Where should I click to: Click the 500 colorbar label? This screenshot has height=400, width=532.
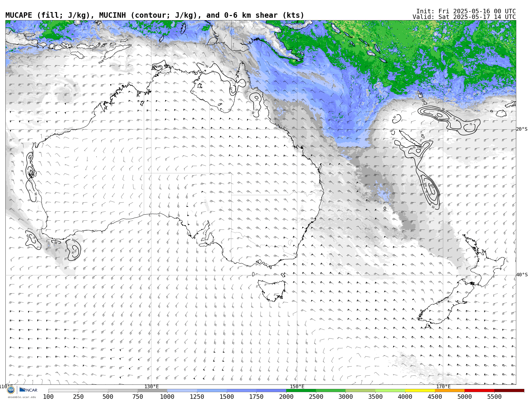click(108, 397)
